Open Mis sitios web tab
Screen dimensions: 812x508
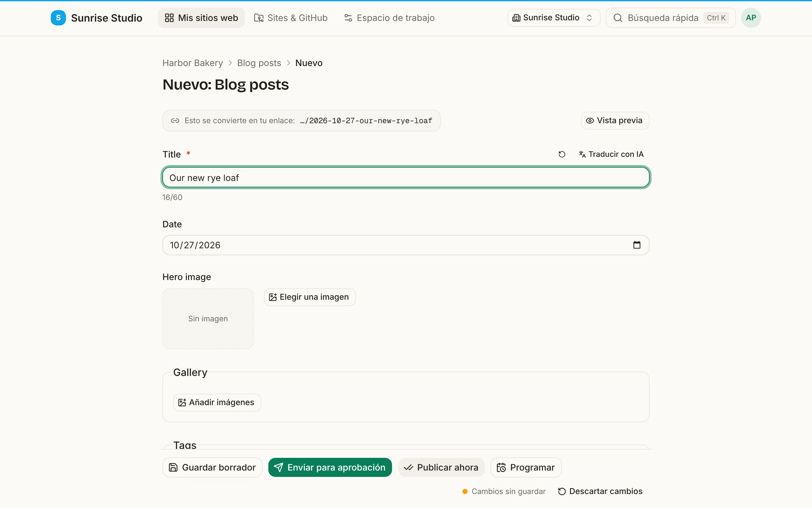(x=201, y=18)
